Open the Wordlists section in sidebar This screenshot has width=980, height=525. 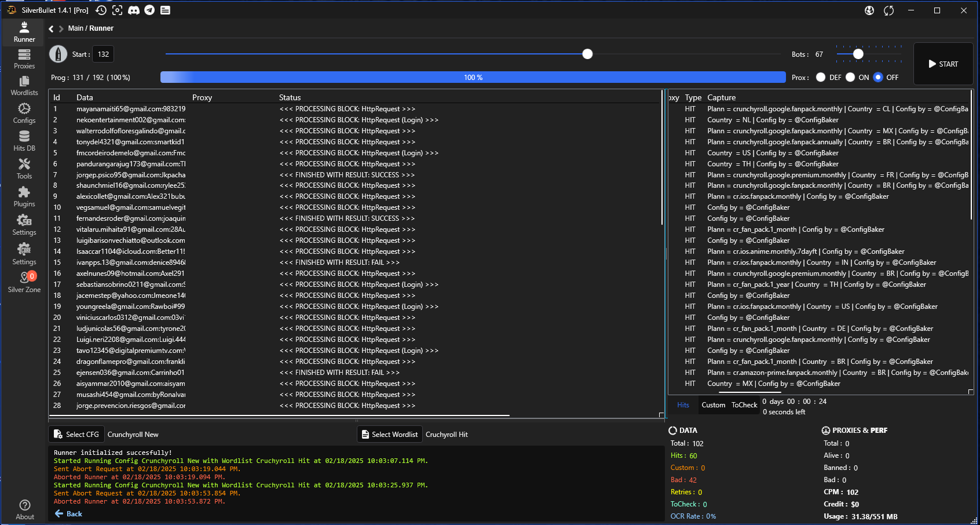pyautogui.click(x=24, y=86)
